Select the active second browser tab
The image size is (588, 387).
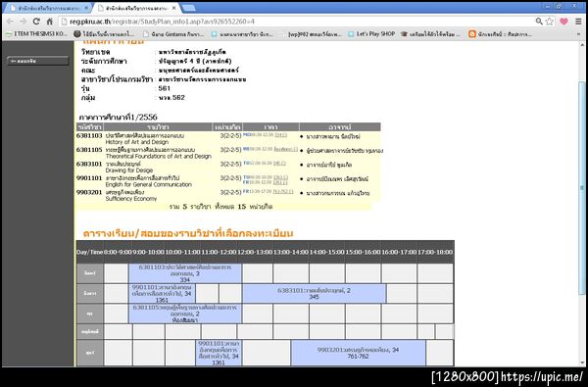[x=137, y=8]
